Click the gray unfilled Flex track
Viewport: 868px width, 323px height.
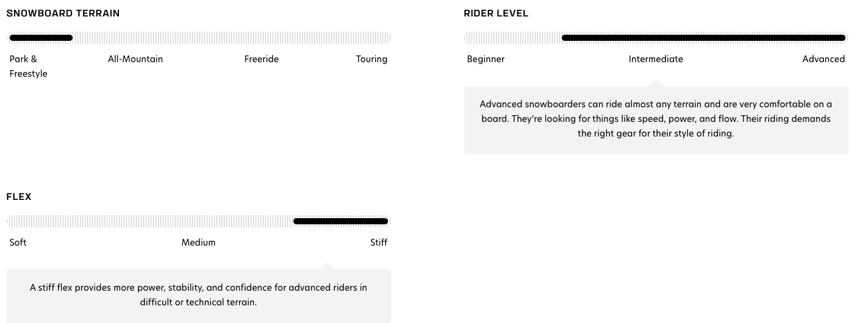tap(150, 221)
